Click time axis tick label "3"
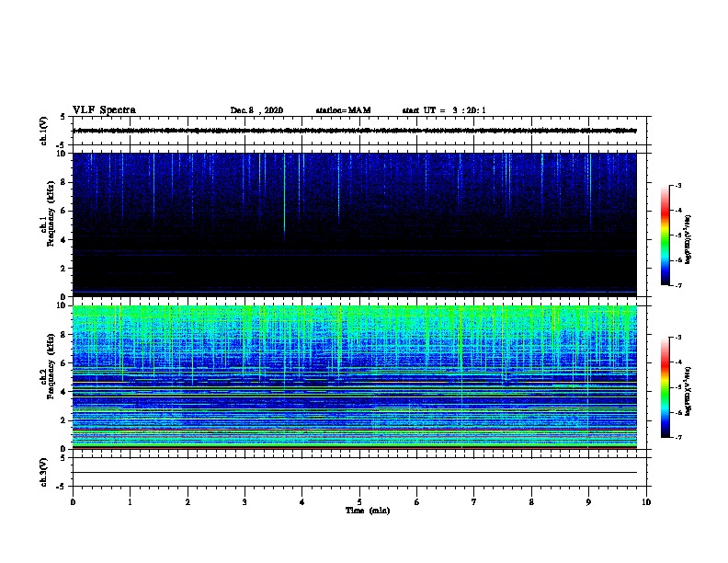Image resolution: width=728 pixels, height=563 pixels. [245, 502]
